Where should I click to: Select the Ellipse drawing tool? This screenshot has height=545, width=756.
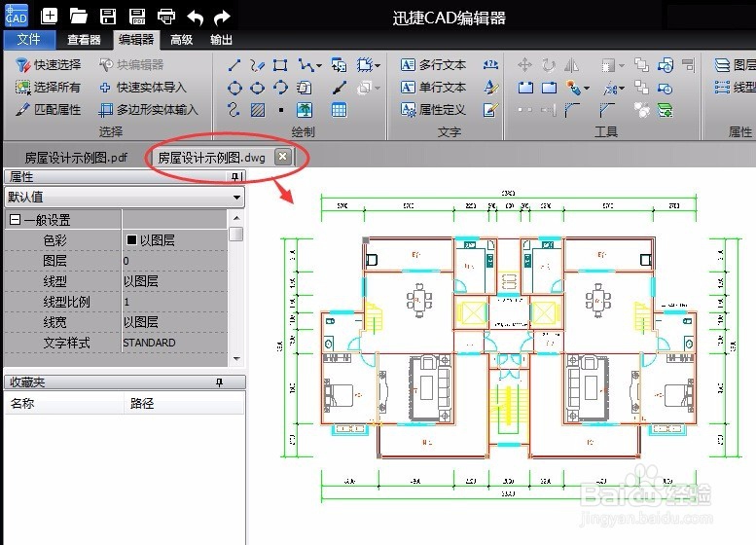258,88
